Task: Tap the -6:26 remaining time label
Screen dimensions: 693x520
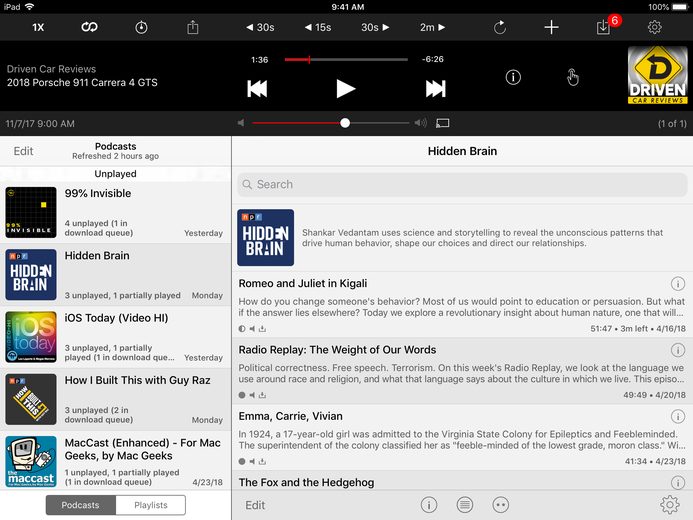Action: tap(432, 59)
